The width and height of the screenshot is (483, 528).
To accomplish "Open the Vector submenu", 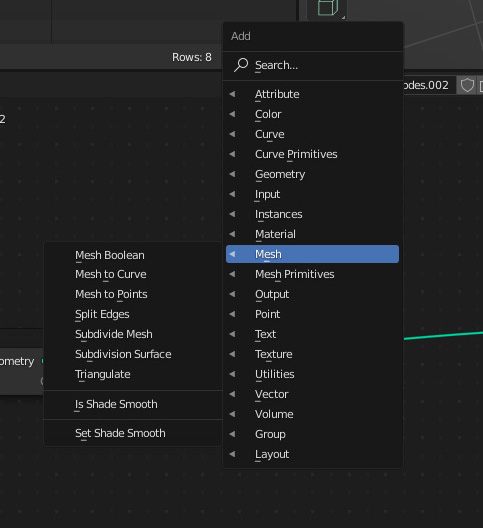I will tap(313, 394).
